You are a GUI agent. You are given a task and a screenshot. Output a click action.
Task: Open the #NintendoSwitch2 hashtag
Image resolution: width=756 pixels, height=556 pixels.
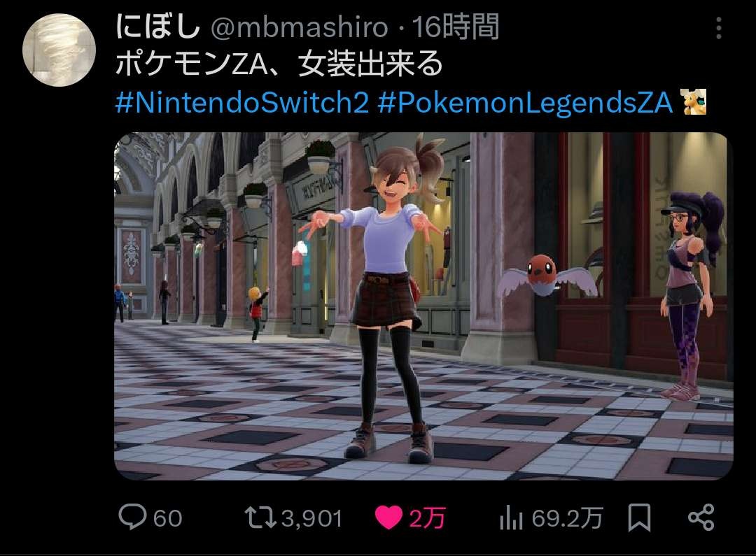[242, 103]
